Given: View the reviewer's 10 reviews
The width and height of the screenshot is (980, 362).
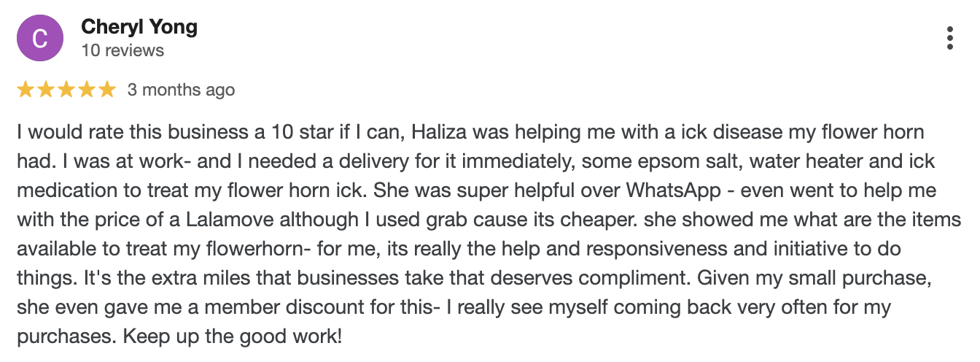Looking at the screenshot, I should (122, 50).
